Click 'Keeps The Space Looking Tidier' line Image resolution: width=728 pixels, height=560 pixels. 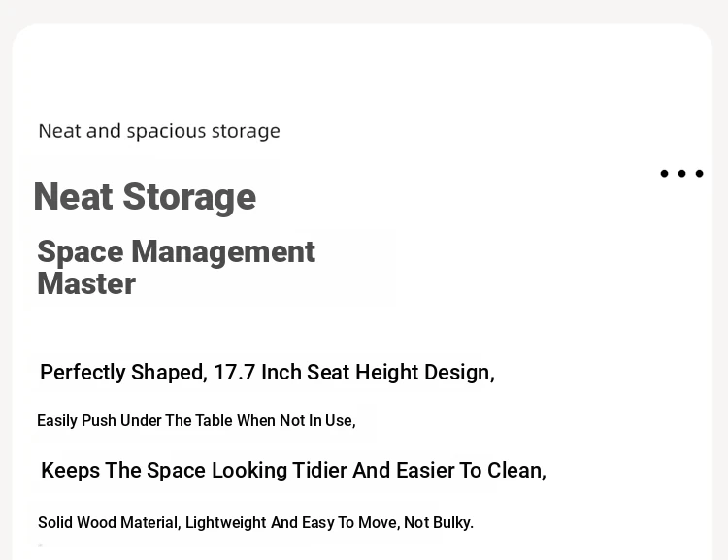(293, 470)
